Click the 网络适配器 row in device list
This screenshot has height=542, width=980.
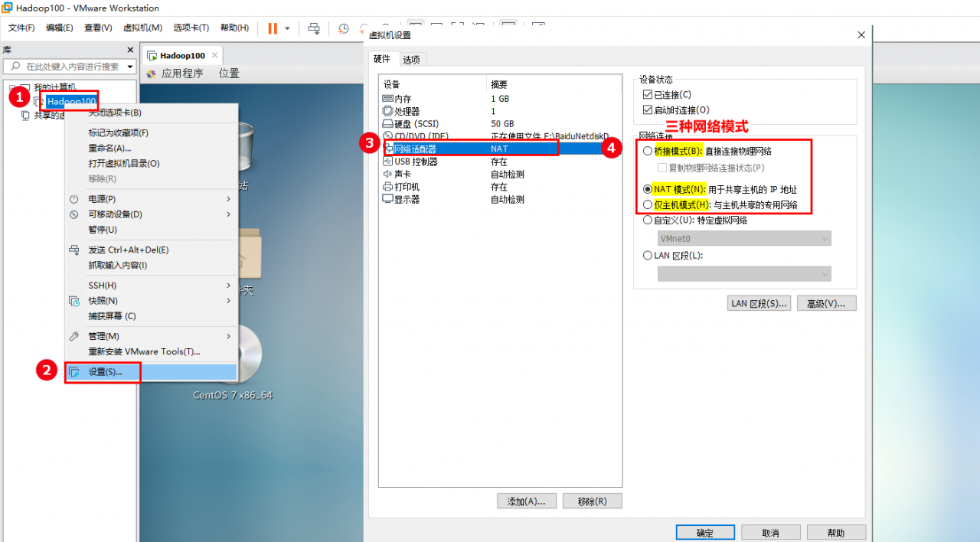501,149
